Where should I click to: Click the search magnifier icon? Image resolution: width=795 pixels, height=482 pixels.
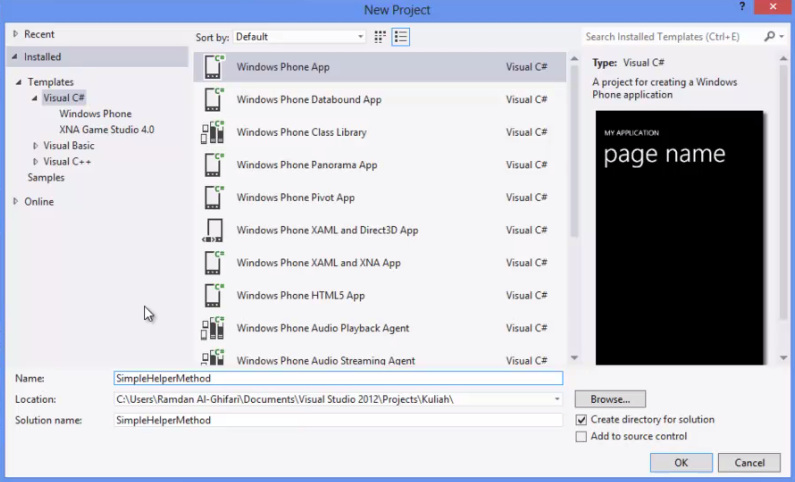[x=769, y=36]
